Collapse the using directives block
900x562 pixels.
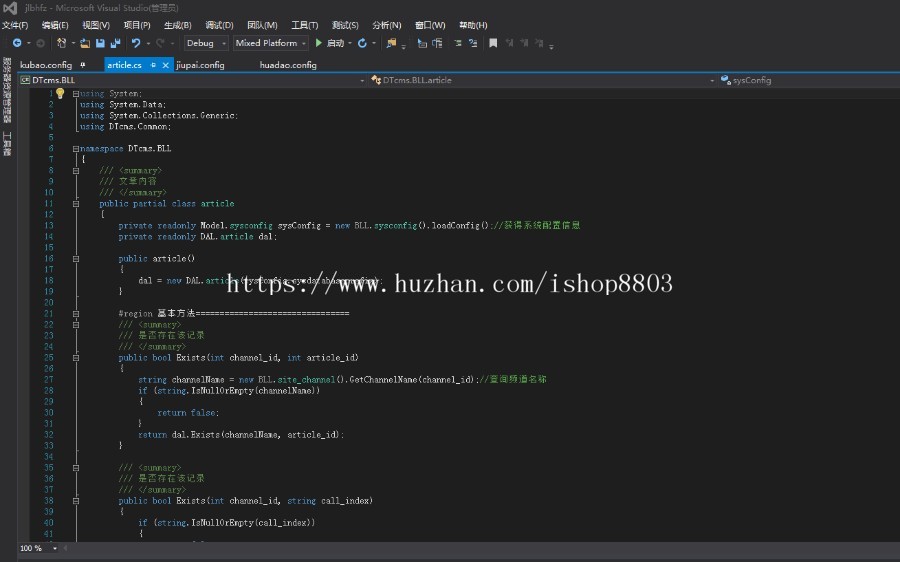[76, 94]
